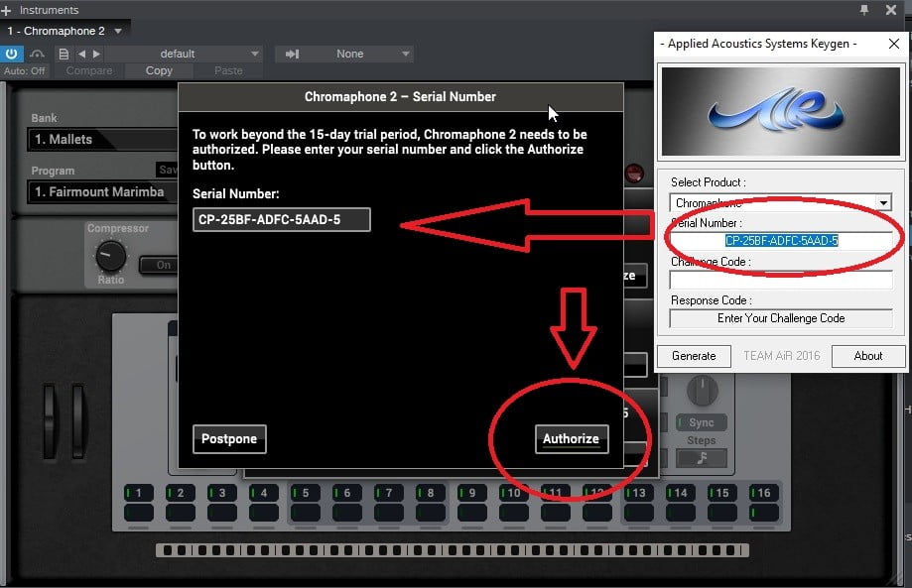
Task: Toggle the Auto: Off automation button
Action: tap(25, 70)
